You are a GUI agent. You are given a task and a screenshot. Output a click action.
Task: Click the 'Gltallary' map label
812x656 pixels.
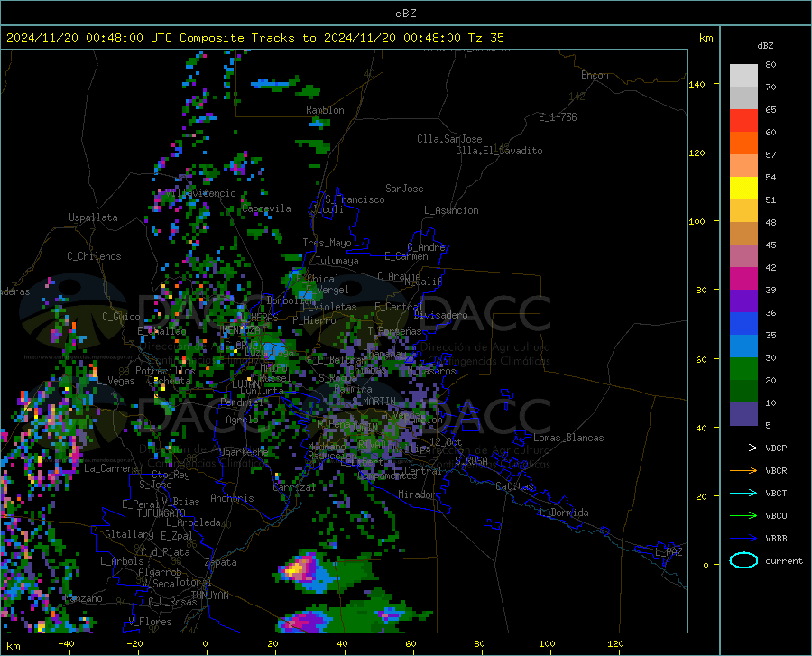129,534
